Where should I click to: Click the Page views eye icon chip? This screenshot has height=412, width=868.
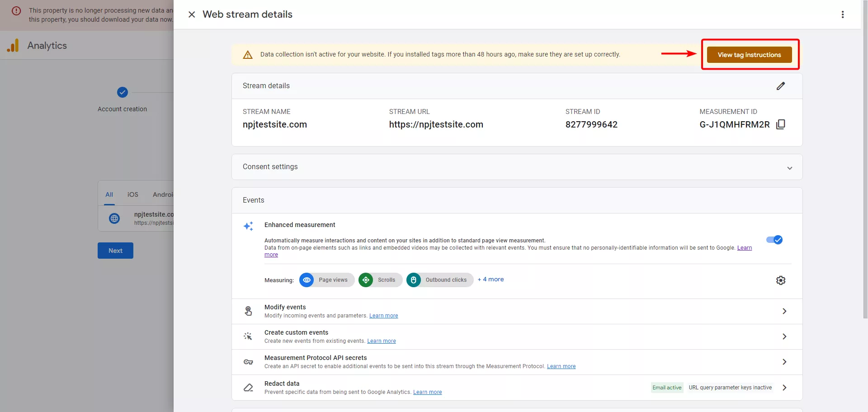pos(307,280)
